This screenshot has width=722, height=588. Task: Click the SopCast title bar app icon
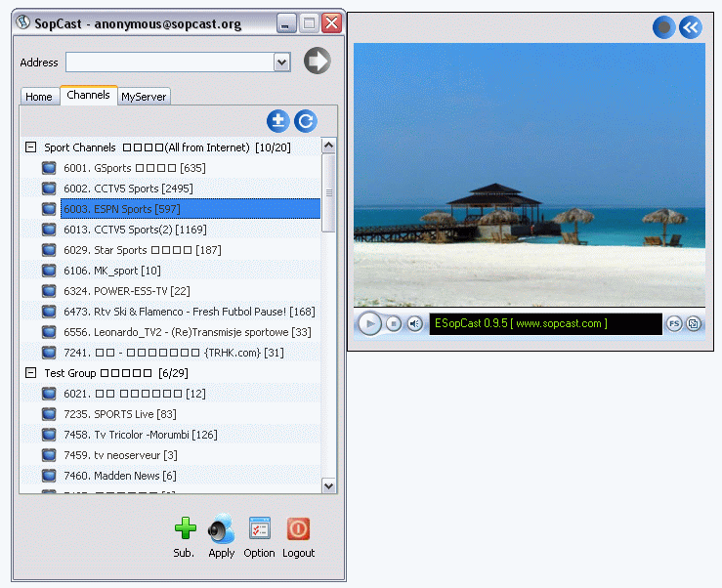[x=23, y=22]
